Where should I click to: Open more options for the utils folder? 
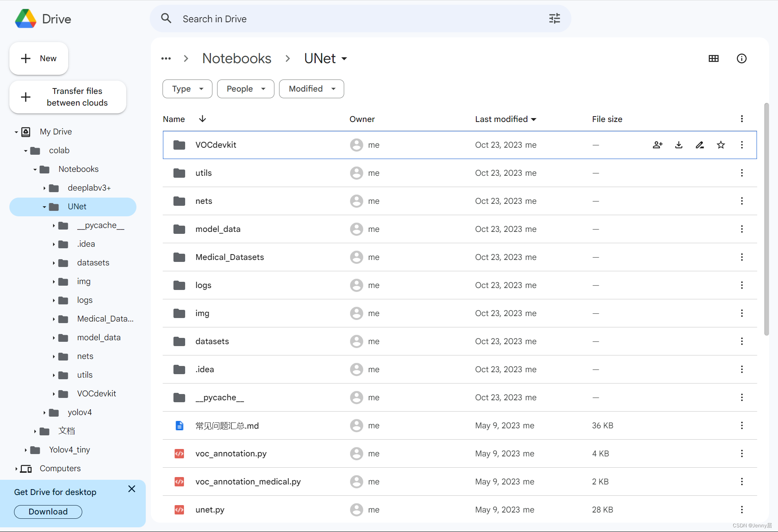click(x=742, y=173)
